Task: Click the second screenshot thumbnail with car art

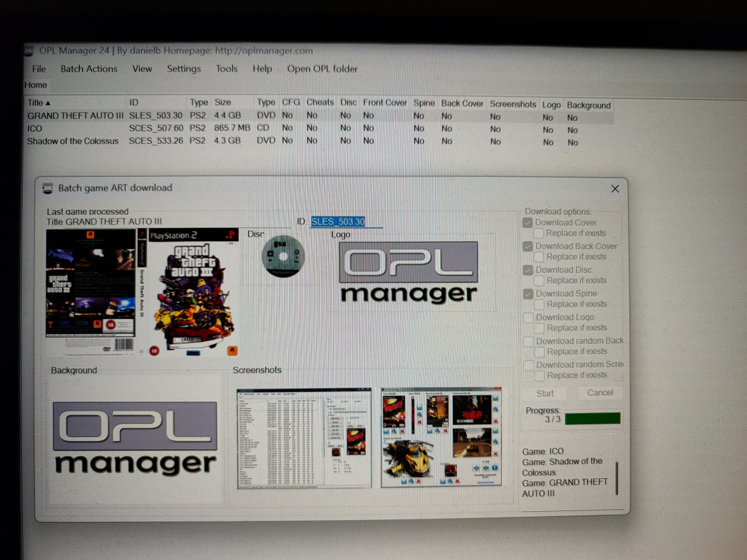Action: point(441,437)
